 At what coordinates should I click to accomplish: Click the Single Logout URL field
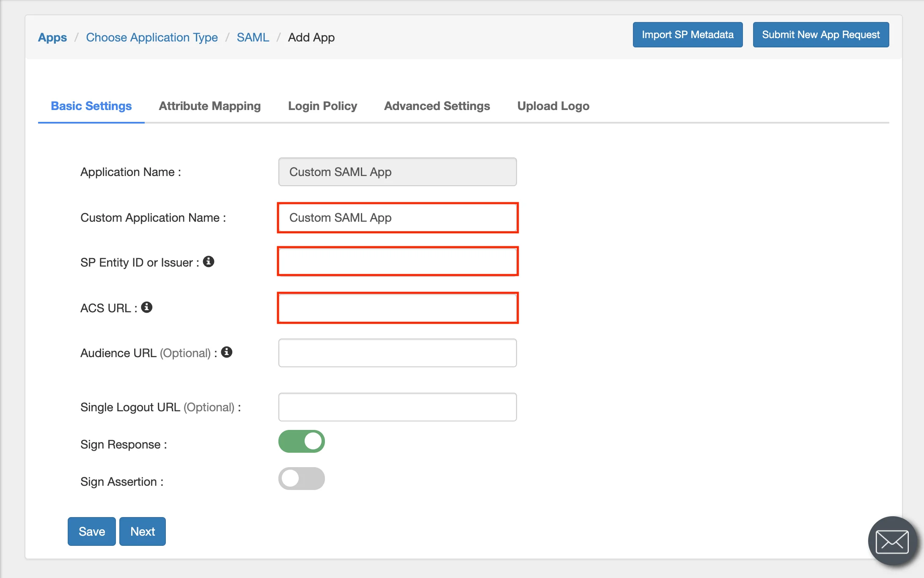click(398, 407)
